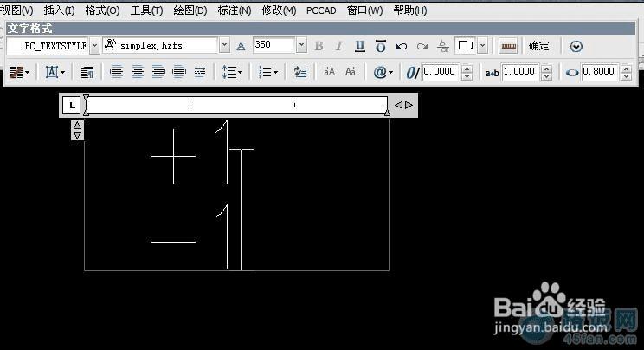Open the Line spacing dropdown
This screenshot has height=350, width=644.
232,73
